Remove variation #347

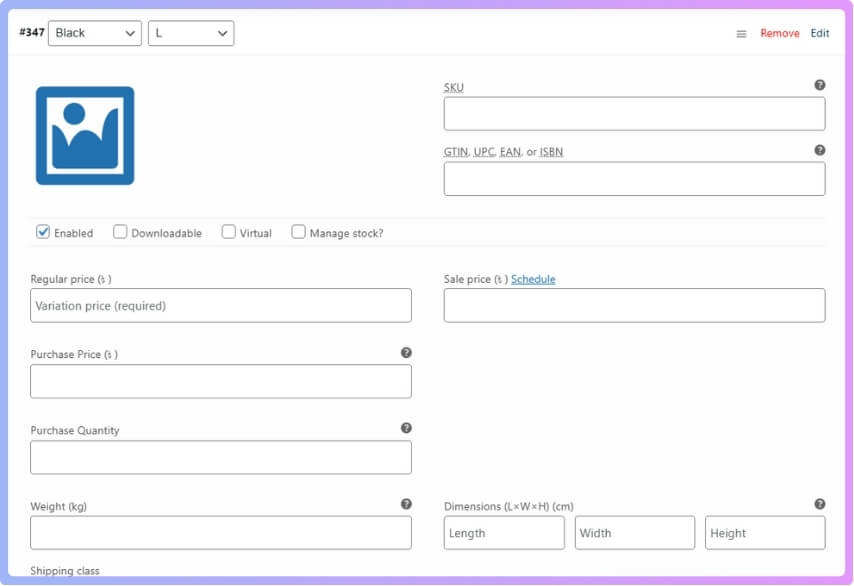tap(782, 32)
